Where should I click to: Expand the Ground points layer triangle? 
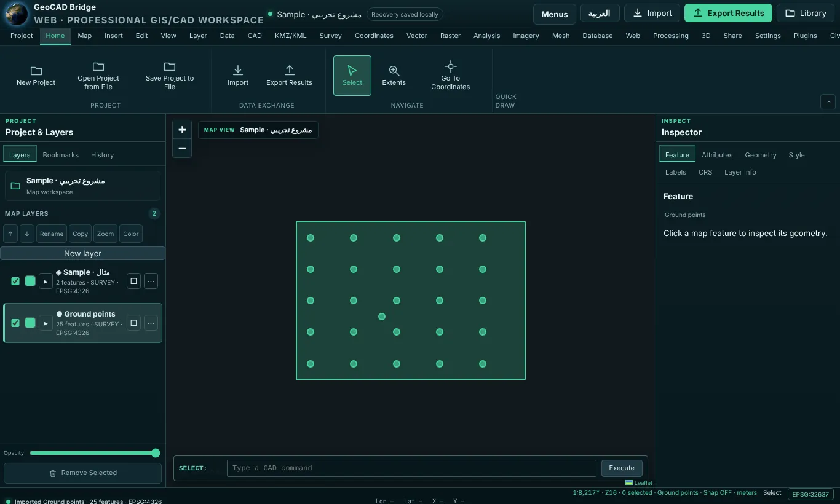[x=46, y=323]
